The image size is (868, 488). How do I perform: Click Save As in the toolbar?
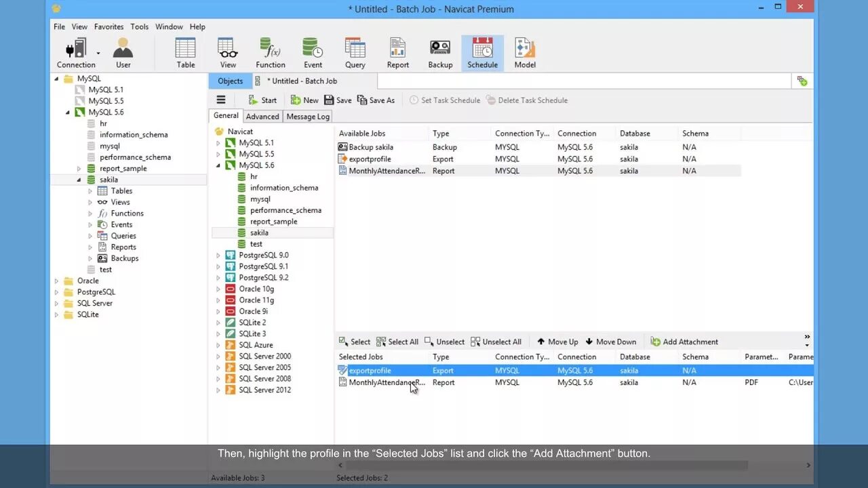click(376, 100)
